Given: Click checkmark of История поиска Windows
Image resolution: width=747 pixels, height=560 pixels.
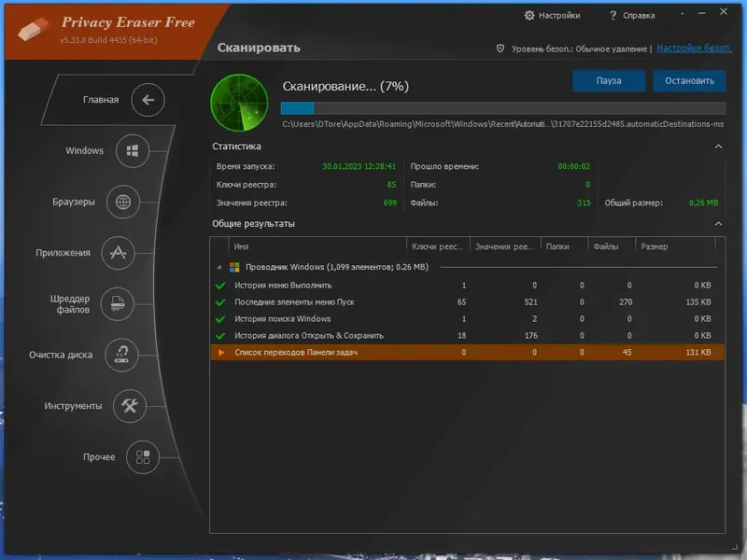Looking at the screenshot, I should click(x=220, y=319).
